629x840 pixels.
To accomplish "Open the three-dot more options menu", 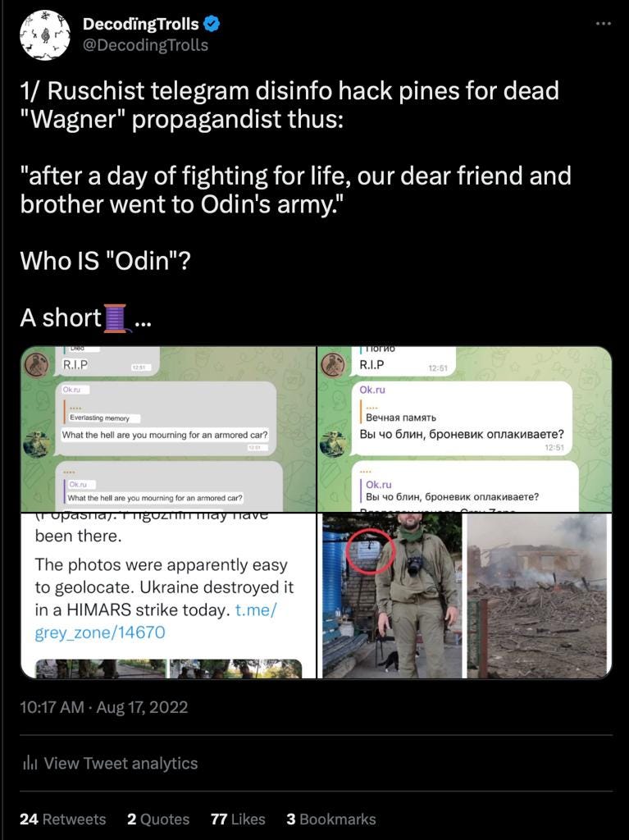I will coord(604,24).
